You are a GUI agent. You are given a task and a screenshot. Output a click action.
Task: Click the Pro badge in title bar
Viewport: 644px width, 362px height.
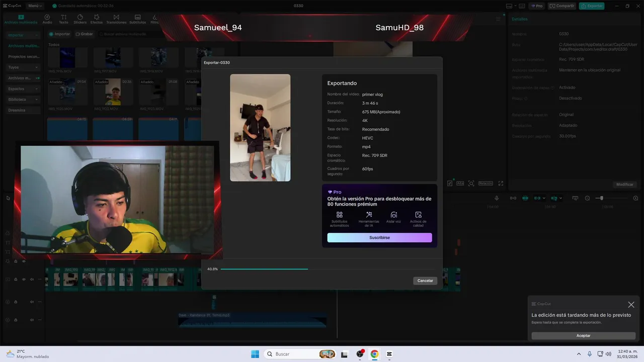(x=537, y=6)
